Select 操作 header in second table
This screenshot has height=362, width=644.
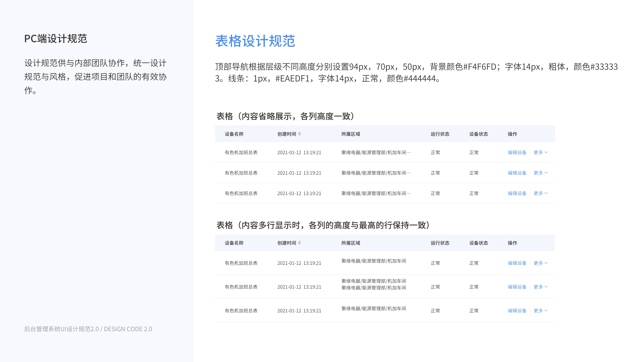pos(513,243)
